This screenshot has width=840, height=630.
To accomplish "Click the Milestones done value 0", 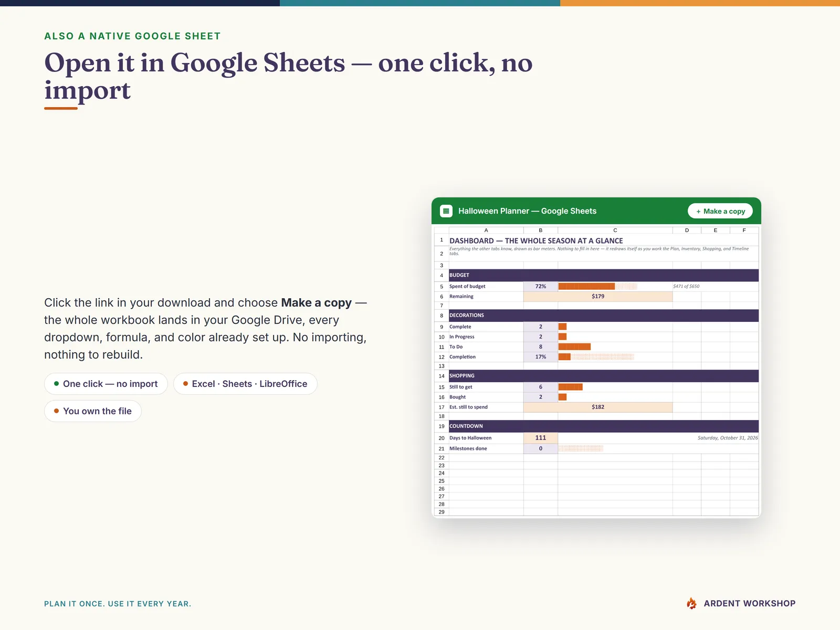I will 541,448.
